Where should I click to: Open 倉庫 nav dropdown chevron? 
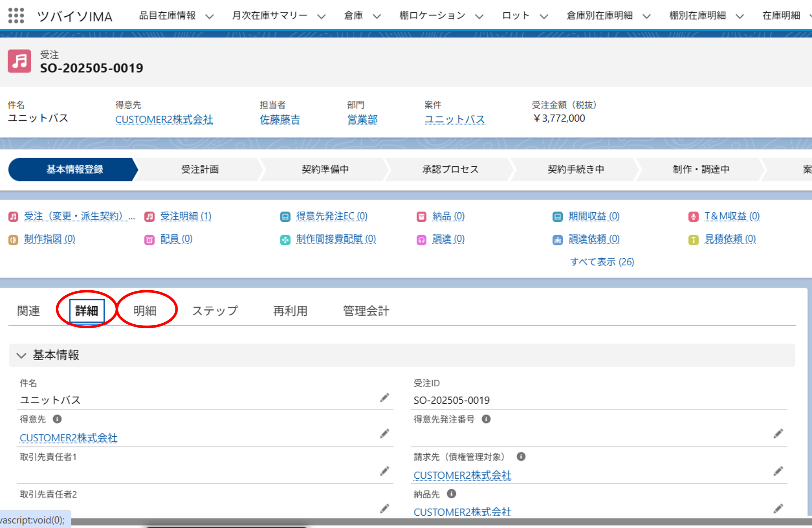pyautogui.click(x=377, y=16)
